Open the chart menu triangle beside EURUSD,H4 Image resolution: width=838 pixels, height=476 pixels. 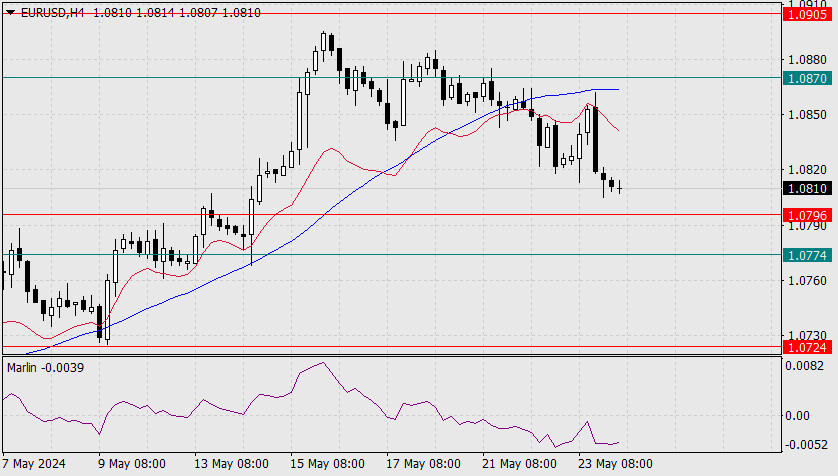tap(10, 12)
